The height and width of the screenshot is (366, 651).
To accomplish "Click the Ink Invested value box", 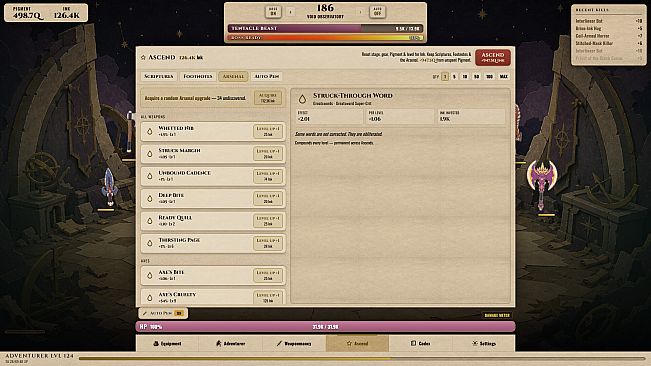I will click(x=471, y=117).
